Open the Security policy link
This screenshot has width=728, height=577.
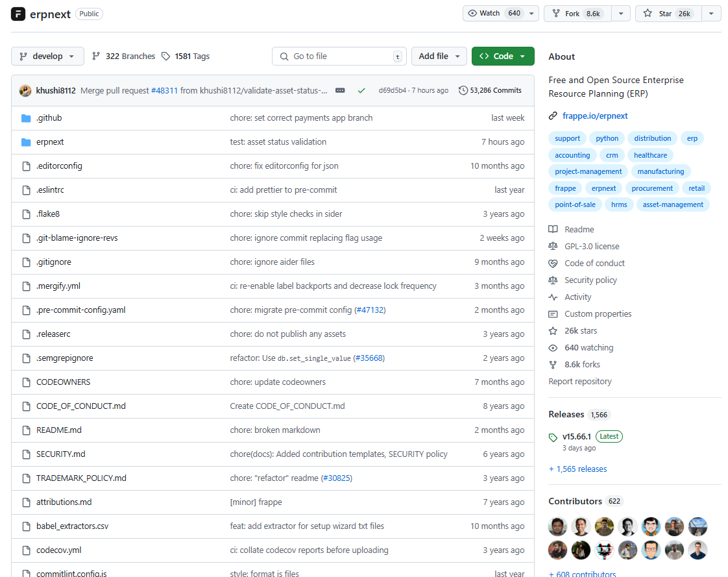pyautogui.click(x=590, y=280)
